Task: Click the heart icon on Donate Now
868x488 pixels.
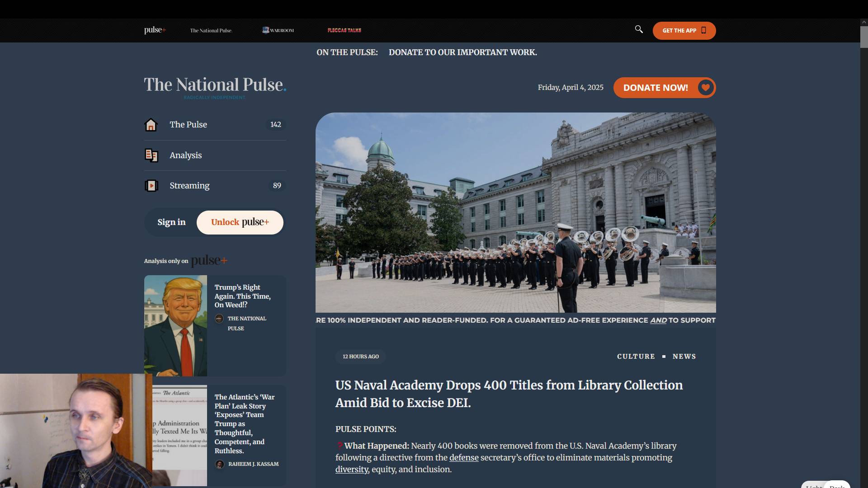Action: (705, 88)
